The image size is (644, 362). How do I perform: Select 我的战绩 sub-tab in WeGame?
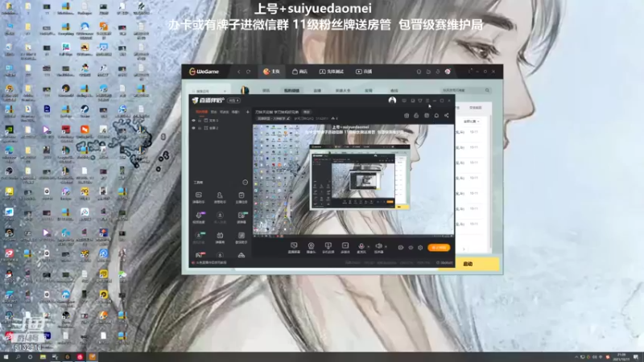pyautogui.click(x=291, y=90)
